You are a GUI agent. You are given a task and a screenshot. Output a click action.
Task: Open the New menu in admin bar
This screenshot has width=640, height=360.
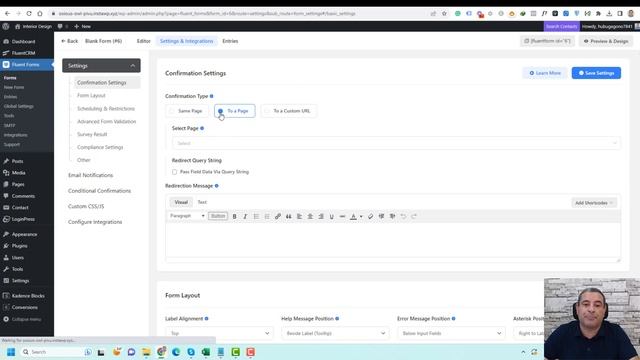(82, 26)
